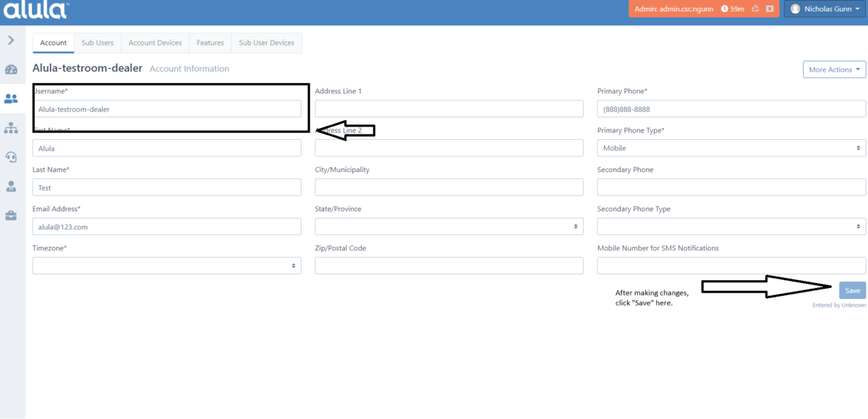The image size is (868, 419).
Task: Select the Address Line 1 field
Action: (449, 108)
